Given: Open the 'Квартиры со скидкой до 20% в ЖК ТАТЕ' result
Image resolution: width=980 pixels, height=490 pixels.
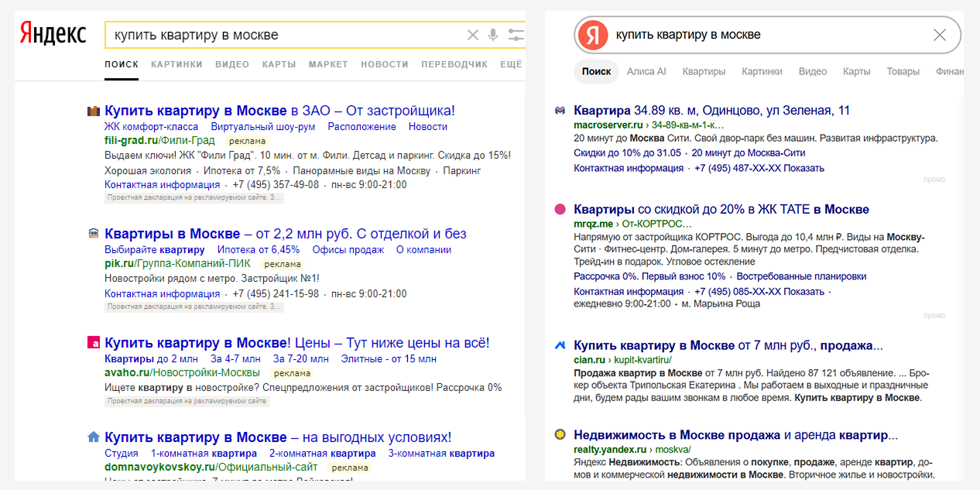Looking at the screenshot, I should coord(721,209).
